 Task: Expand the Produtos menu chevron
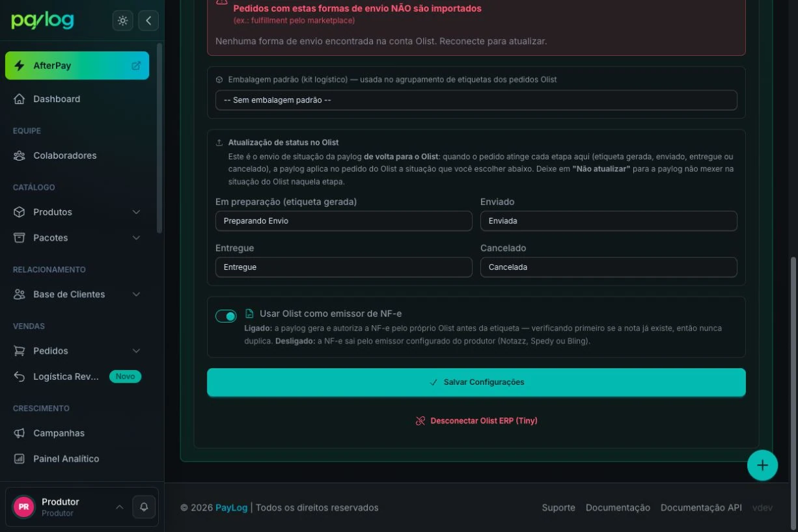coord(136,212)
